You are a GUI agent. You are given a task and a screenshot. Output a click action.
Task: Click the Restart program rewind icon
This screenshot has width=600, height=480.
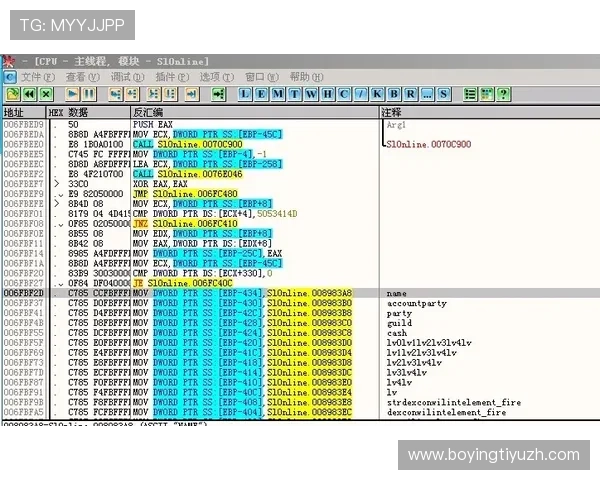point(29,93)
